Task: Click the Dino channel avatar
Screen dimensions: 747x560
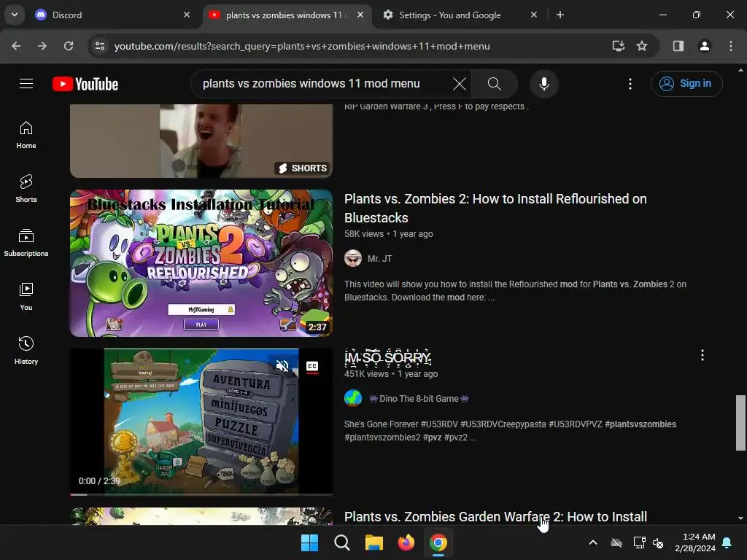Action: [x=353, y=398]
